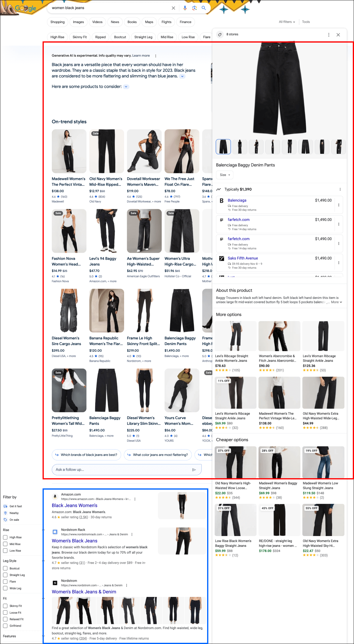Enable the Straight Leg checkbox
Screen dimensions: 354x644
[x=5, y=575]
